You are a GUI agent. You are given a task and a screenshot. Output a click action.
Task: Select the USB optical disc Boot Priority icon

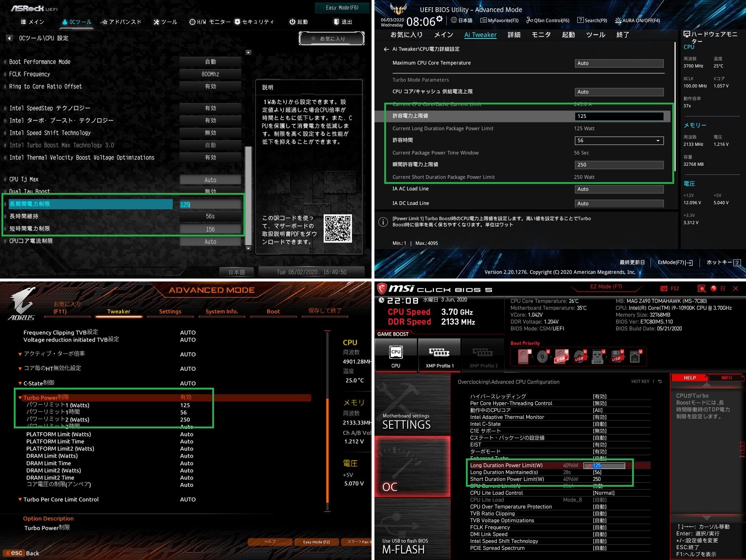pyautogui.click(x=580, y=357)
